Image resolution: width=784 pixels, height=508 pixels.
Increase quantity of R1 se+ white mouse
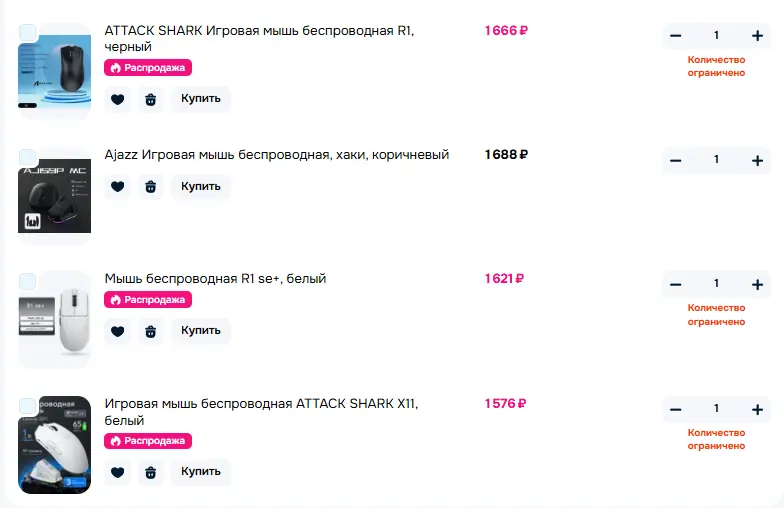(x=757, y=284)
